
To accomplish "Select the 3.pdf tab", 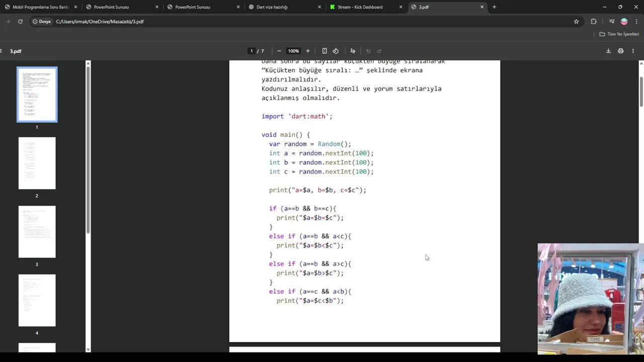I will 447,7.
